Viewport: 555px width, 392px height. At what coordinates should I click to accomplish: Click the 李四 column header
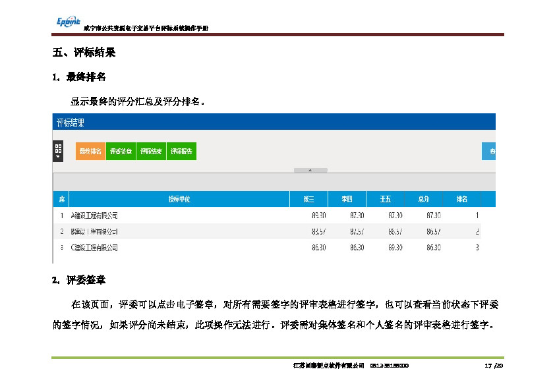pyautogui.click(x=347, y=199)
